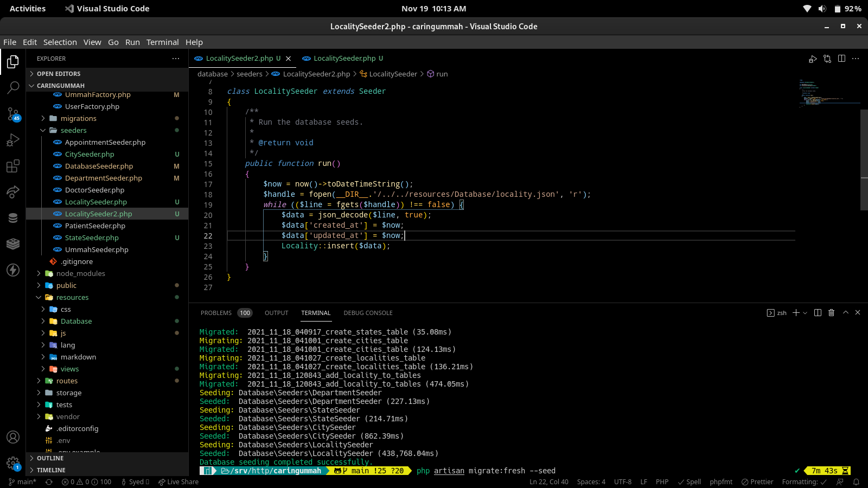Open the Accounts icon in activity bar
Screen dimensions: 868x488
coord(13,437)
